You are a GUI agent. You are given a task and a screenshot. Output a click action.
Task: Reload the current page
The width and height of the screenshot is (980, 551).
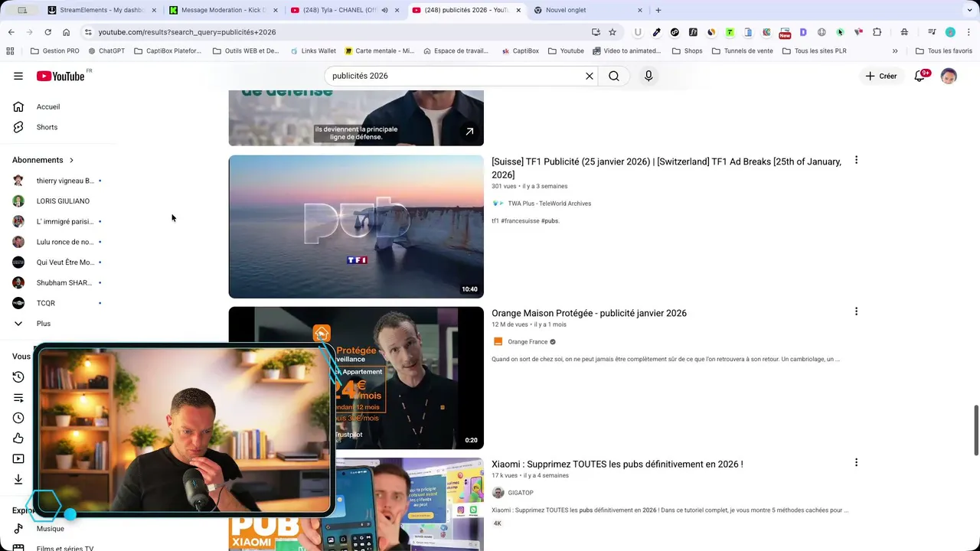(x=47, y=32)
